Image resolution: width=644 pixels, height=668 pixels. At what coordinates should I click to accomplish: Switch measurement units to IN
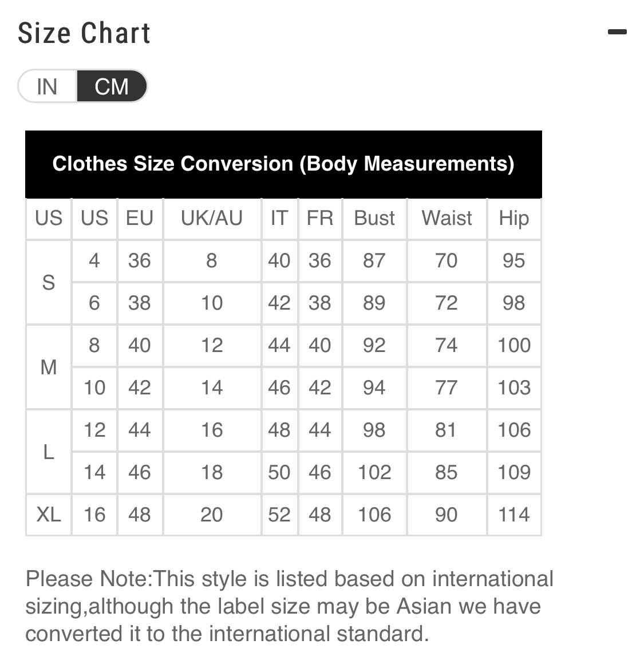[x=48, y=86]
